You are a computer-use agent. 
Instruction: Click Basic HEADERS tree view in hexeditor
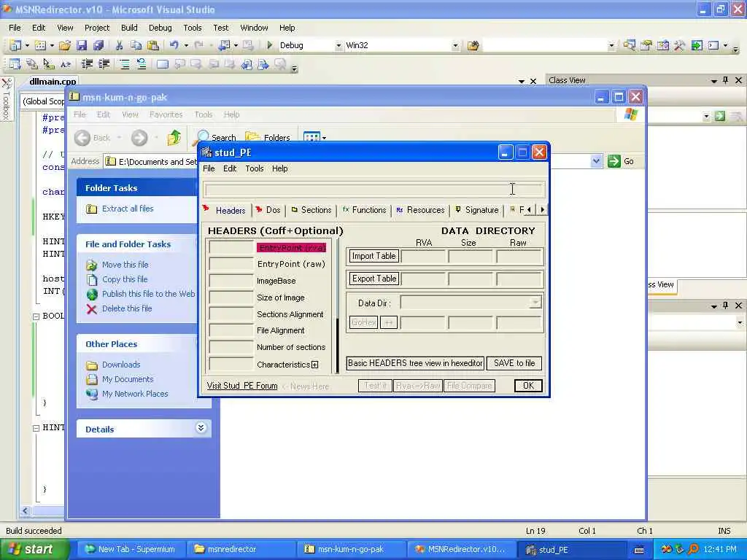(415, 363)
